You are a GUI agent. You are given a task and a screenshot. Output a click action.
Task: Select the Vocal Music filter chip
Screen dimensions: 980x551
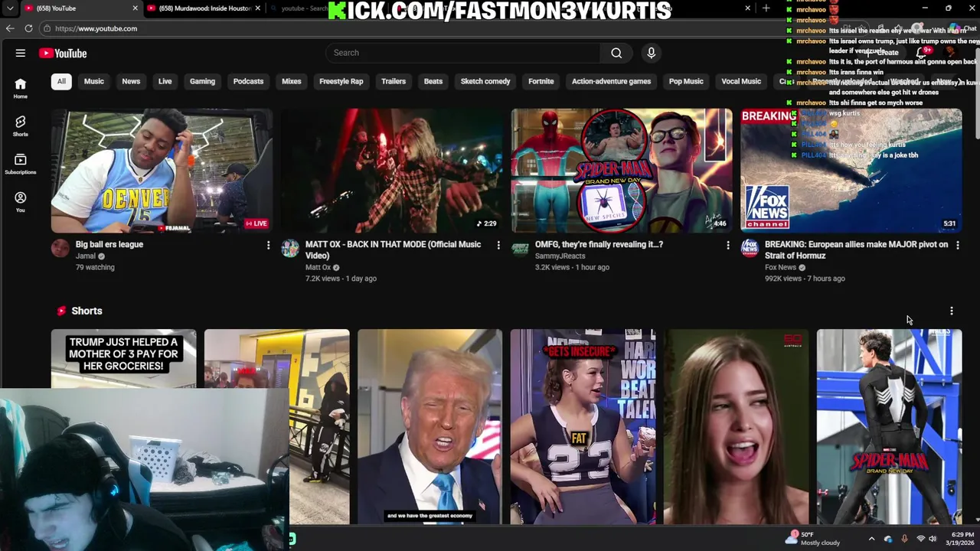(x=741, y=81)
